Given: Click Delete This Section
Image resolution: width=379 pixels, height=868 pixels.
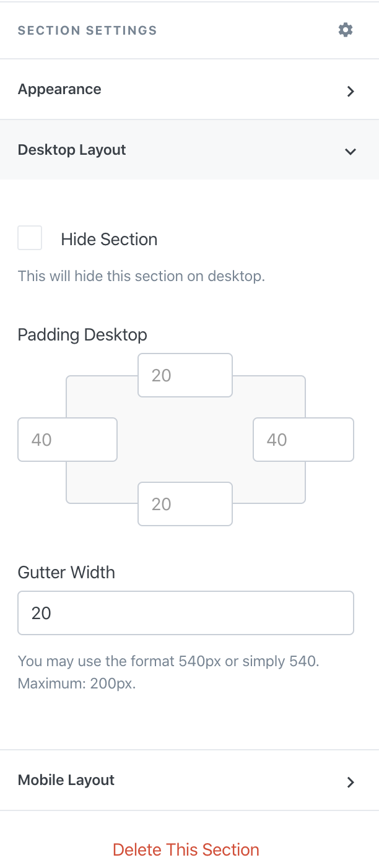Looking at the screenshot, I should pyautogui.click(x=186, y=849).
